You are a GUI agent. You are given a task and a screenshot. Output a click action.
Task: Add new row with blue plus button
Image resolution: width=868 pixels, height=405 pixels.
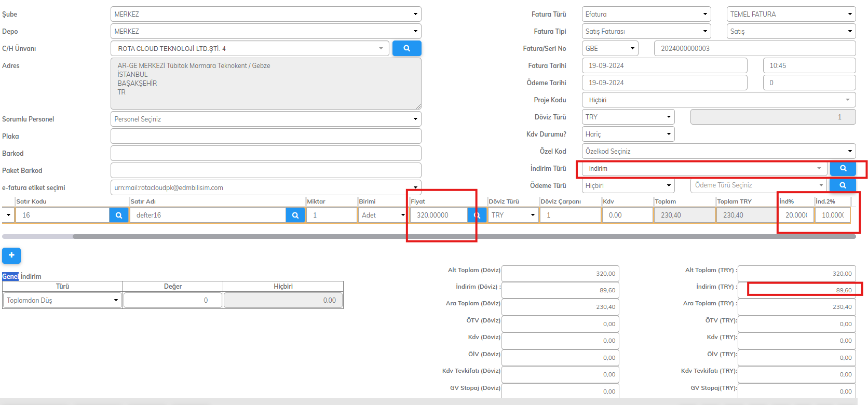point(11,255)
